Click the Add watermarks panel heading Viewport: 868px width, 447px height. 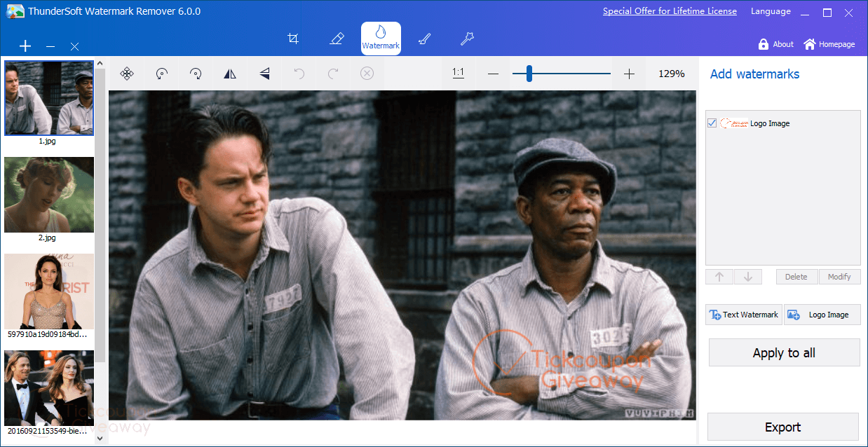pos(754,74)
